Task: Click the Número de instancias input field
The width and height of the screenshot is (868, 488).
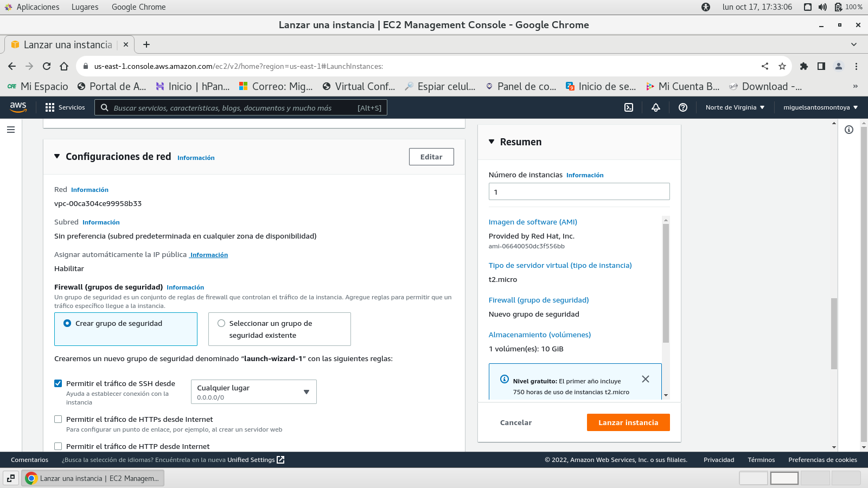Action: [579, 191]
